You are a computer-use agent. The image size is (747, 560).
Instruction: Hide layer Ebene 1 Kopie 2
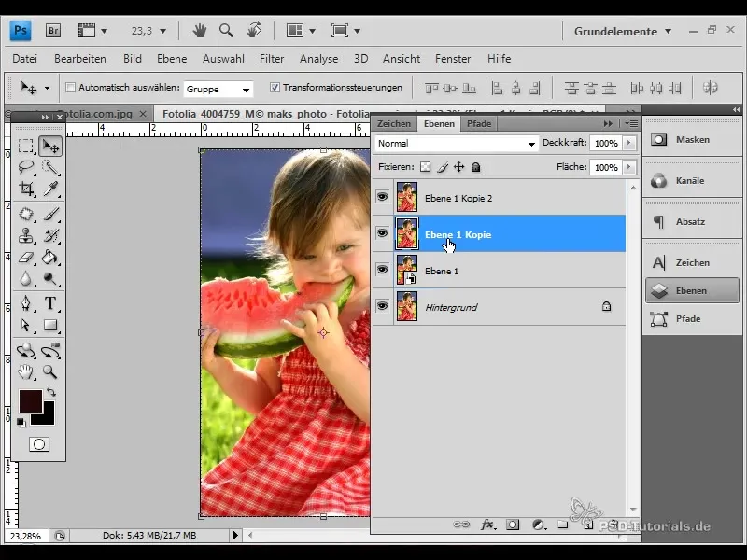(x=382, y=197)
